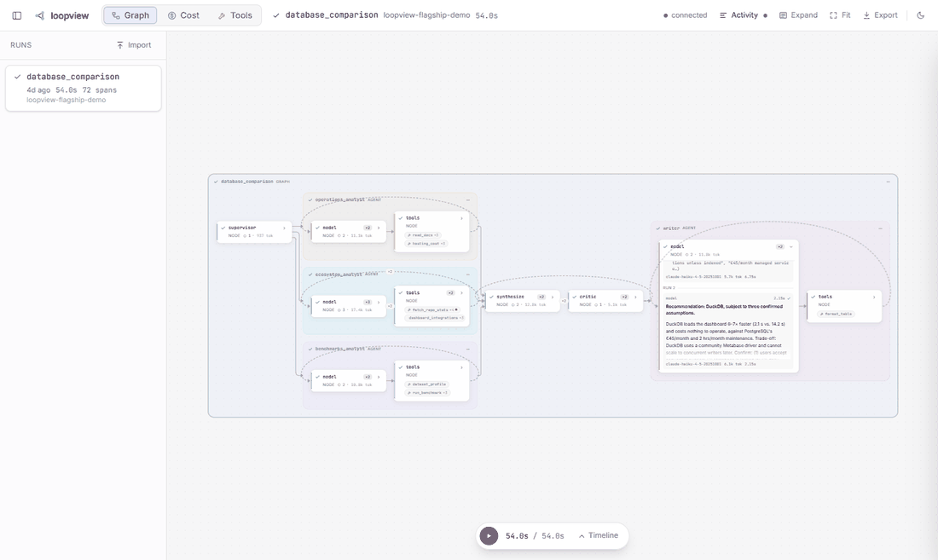Select the database_comparison run card
Image resolution: width=938 pixels, height=560 pixels.
click(84, 88)
